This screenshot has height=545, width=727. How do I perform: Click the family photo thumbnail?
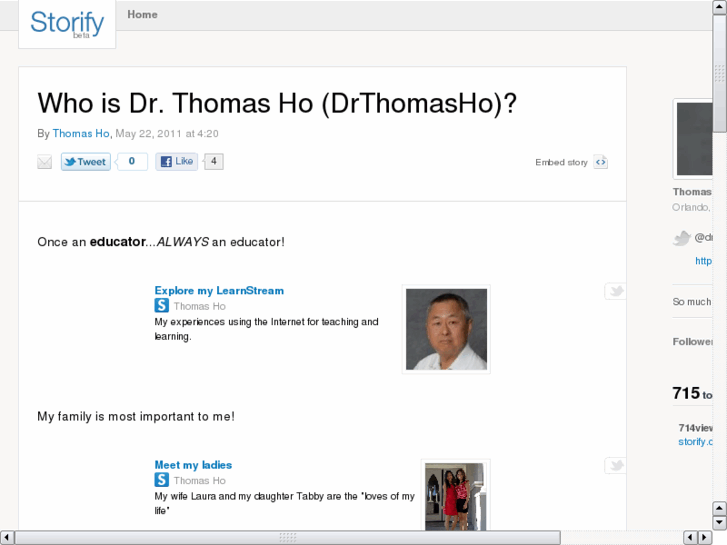tap(454, 495)
